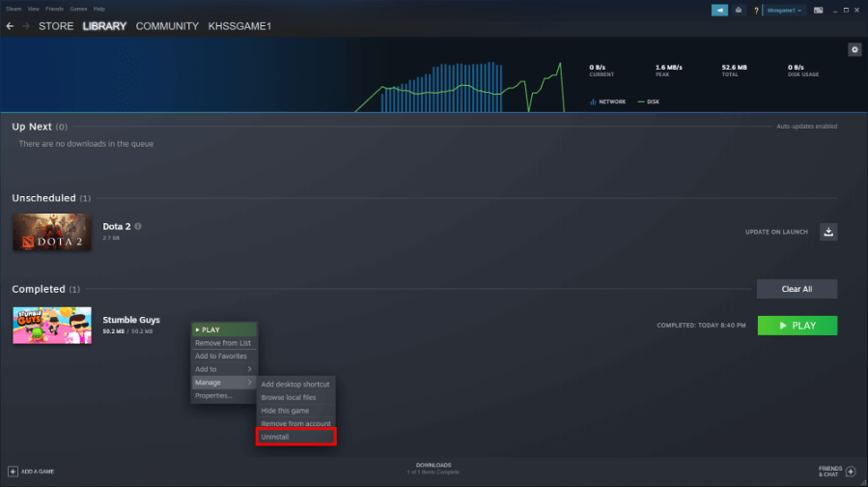Click the 52.6 MB total value
The width and height of the screenshot is (868, 487).
(734, 67)
